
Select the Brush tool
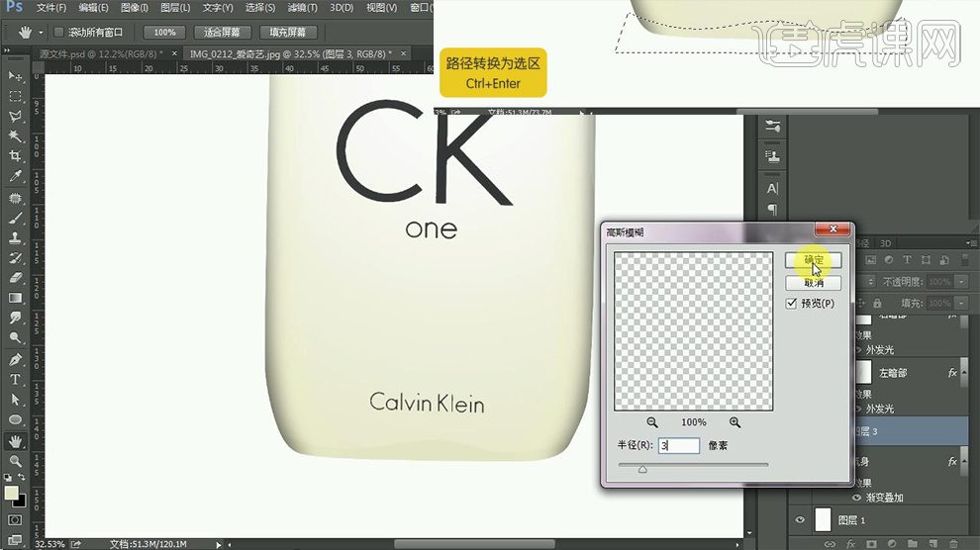click(15, 218)
